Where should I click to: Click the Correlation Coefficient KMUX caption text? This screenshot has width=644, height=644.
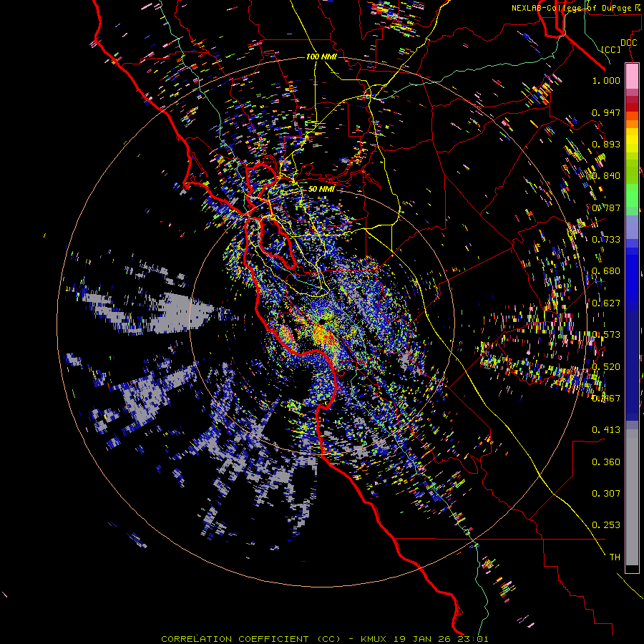325,639
